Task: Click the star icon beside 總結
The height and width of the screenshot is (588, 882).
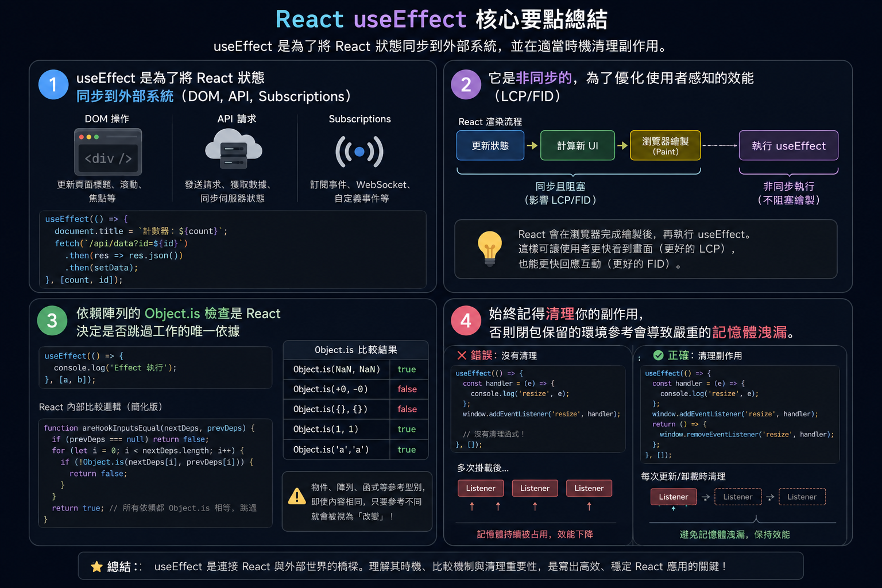Action: click(x=96, y=567)
